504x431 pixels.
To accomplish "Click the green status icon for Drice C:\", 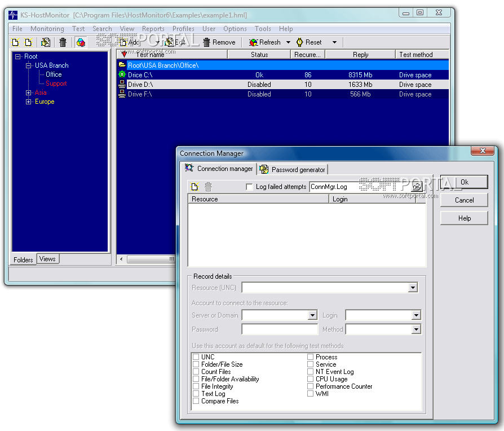I will coord(122,74).
